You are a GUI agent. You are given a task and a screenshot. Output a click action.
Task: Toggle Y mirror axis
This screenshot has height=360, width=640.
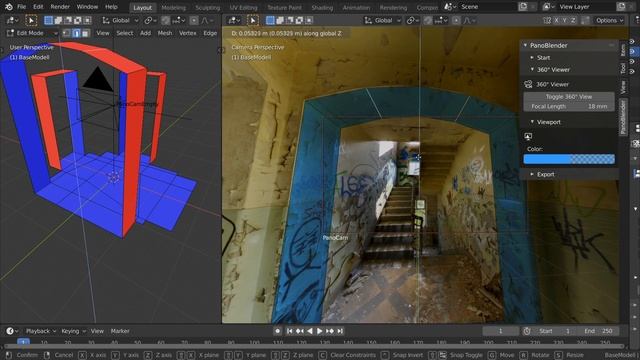[565, 20]
